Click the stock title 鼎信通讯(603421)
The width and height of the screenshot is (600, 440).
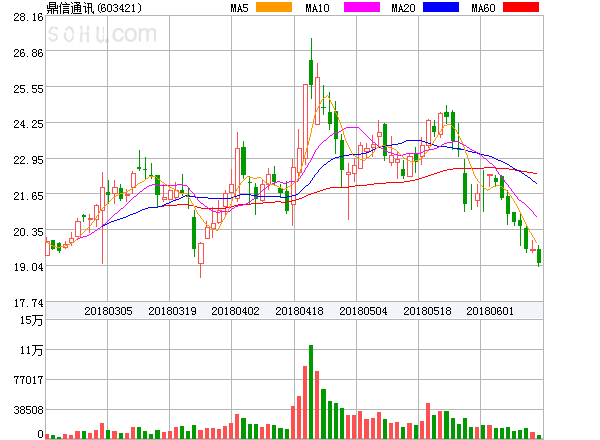coord(94,8)
